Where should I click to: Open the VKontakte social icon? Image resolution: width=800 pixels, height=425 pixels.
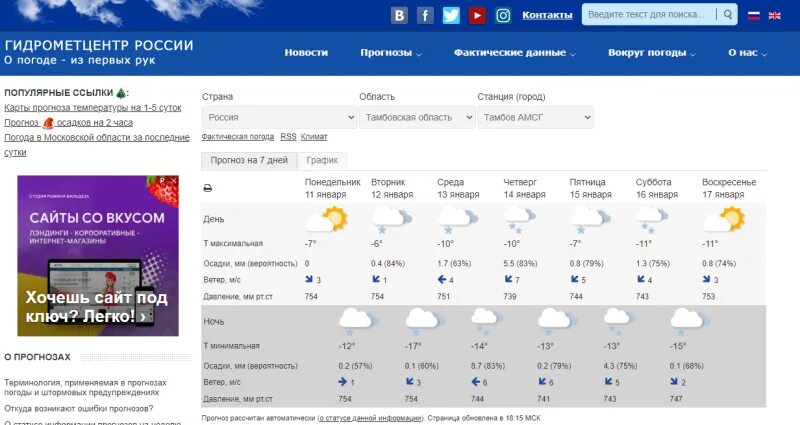point(399,15)
